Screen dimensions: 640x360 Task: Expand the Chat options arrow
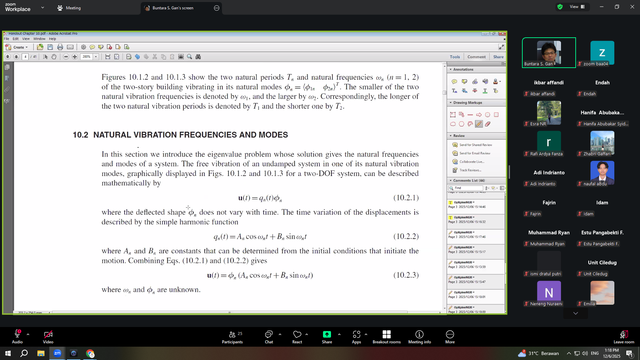click(280, 334)
